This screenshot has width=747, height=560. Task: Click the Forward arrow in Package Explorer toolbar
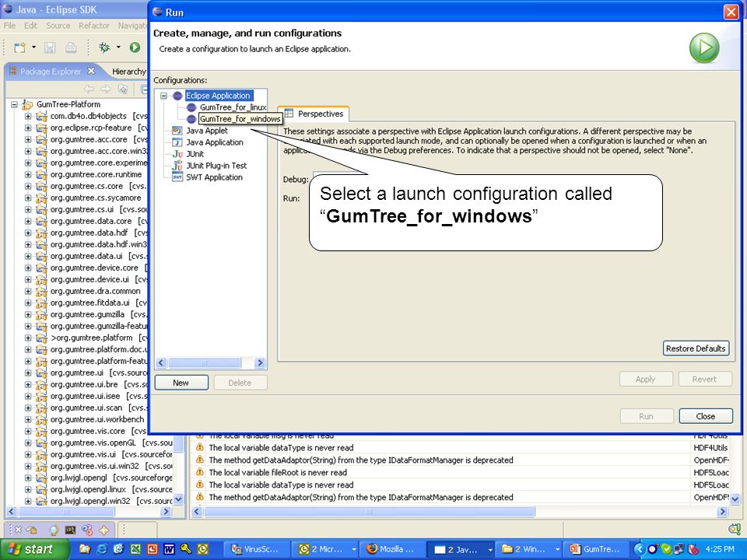(105, 89)
